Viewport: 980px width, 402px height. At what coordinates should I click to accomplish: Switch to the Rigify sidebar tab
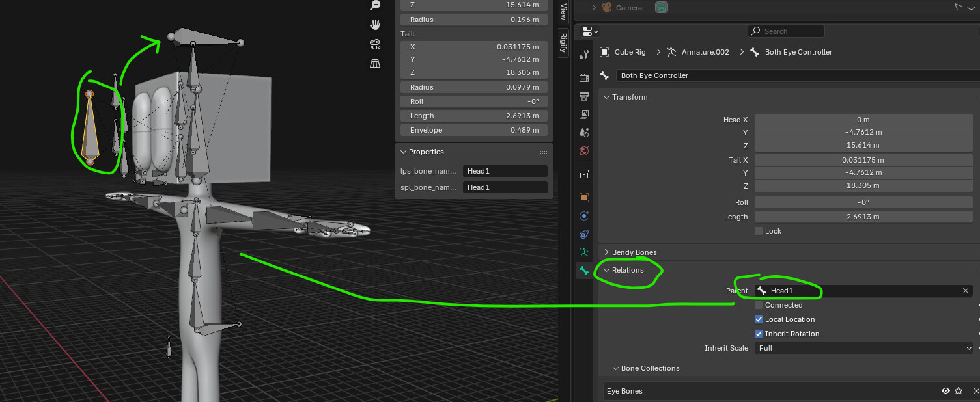tap(564, 43)
